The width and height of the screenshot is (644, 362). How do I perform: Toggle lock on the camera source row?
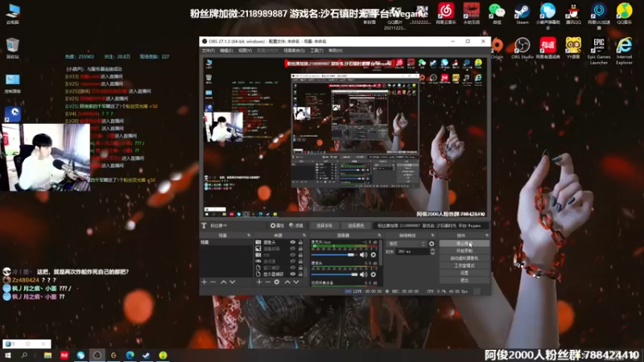point(300,243)
